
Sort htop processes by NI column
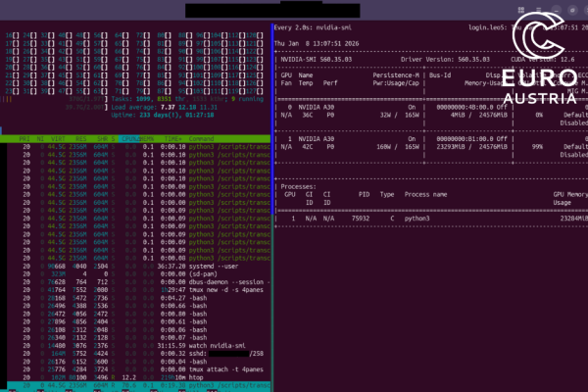(40, 139)
